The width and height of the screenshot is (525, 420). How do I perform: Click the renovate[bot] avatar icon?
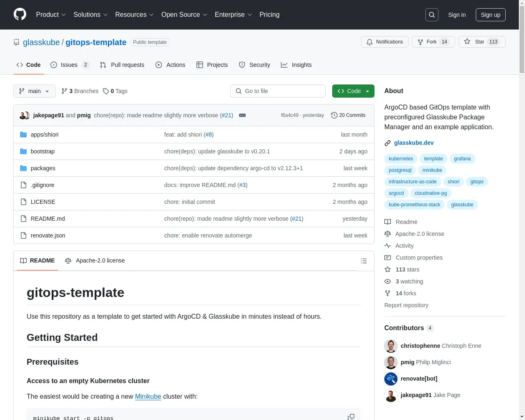pyautogui.click(x=391, y=379)
